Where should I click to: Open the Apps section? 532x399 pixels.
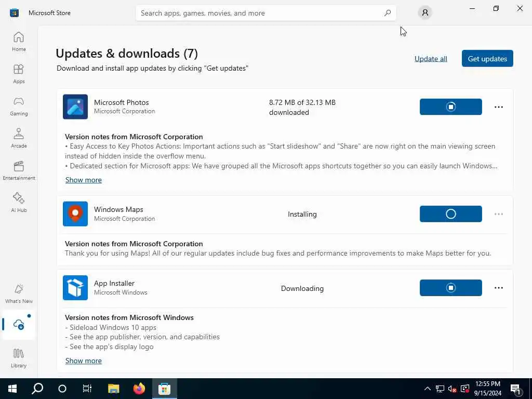pyautogui.click(x=19, y=74)
